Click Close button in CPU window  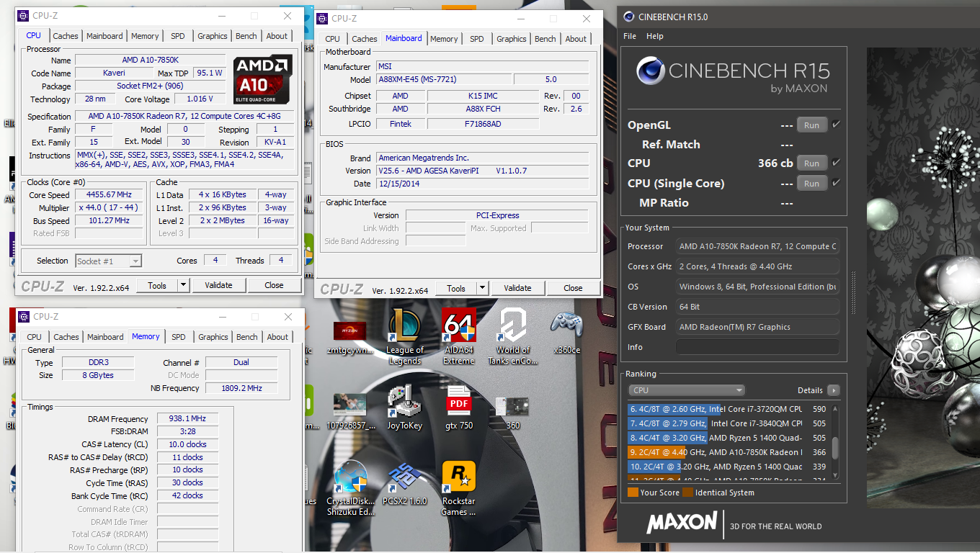(274, 285)
